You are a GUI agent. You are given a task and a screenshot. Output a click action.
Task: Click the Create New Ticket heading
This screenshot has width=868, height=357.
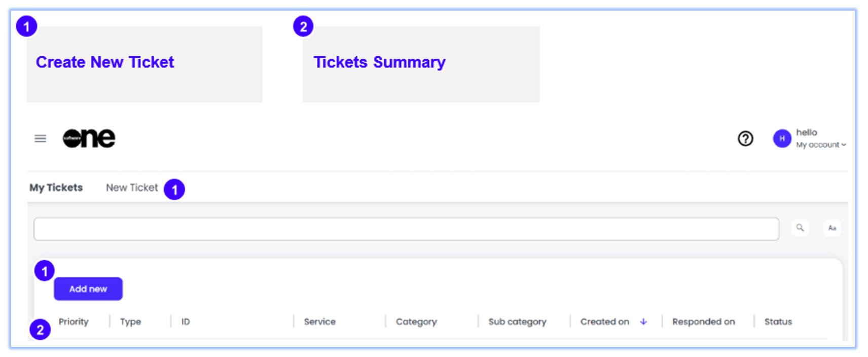(x=105, y=62)
